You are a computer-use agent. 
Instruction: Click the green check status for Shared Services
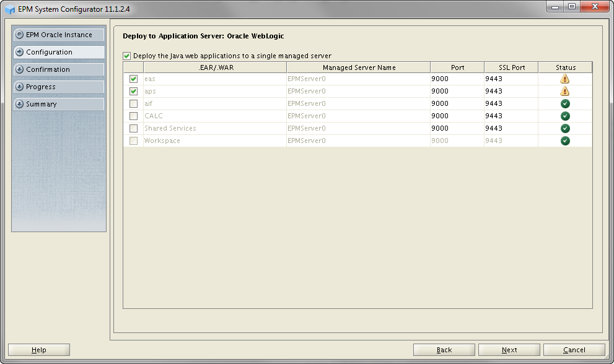[565, 128]
